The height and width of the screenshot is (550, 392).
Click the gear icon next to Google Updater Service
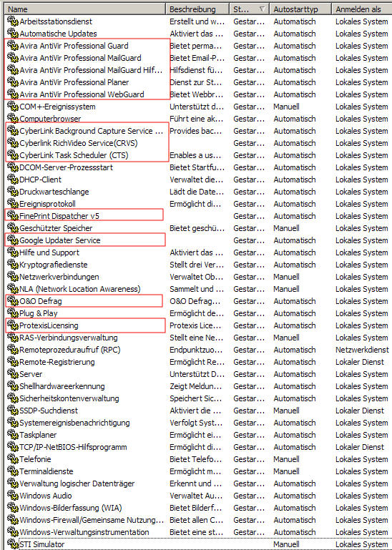(x=13, y=240)
